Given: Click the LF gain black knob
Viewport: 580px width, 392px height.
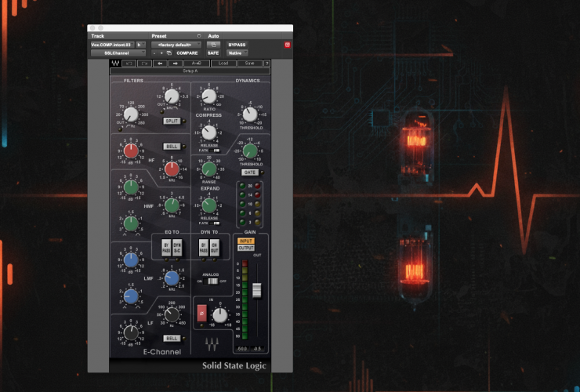Looking at the screenshot, I should (x=131, y=332).
